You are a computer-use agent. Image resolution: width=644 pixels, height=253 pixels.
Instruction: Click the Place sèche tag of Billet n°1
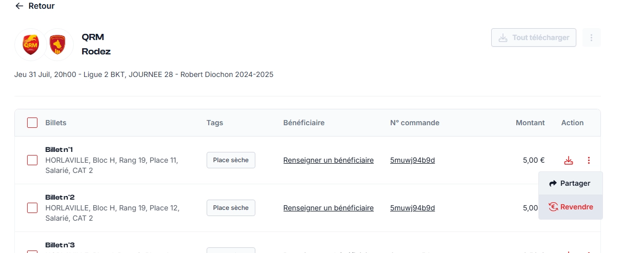(x=231, y=160)
